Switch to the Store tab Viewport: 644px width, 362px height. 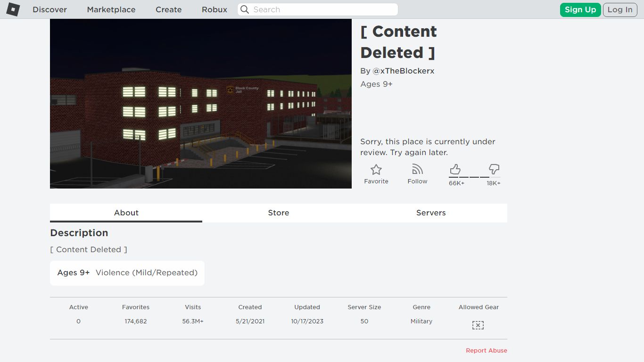[279, 213]
